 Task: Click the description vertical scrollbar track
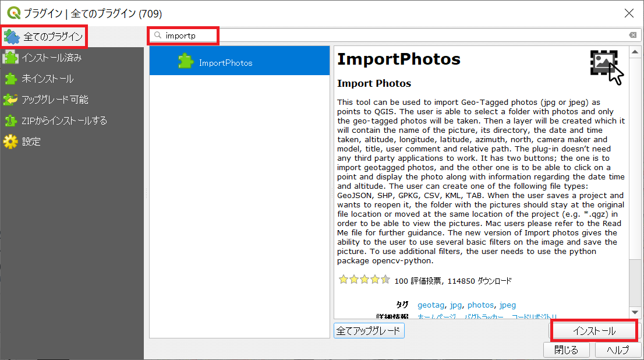point(635,182)
